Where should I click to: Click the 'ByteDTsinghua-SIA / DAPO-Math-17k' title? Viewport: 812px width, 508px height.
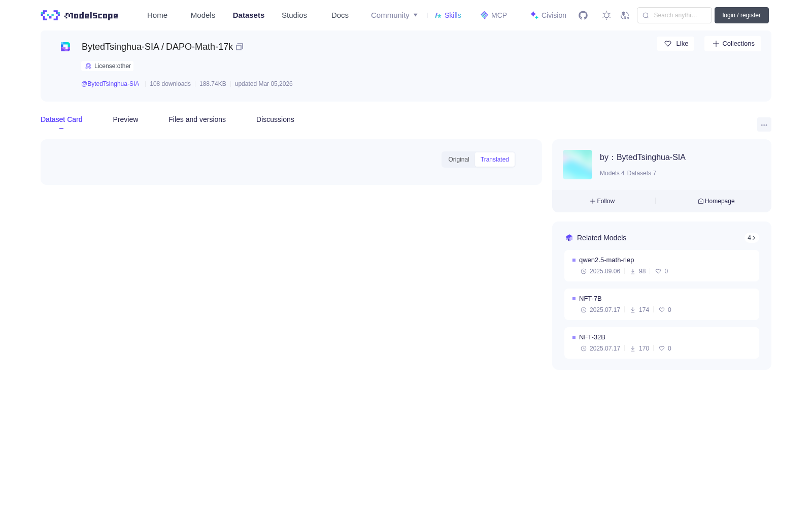157,47
